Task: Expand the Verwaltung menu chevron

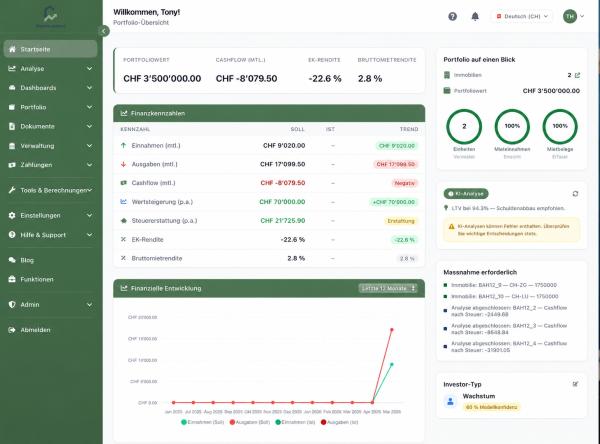Action: [89, 146]
